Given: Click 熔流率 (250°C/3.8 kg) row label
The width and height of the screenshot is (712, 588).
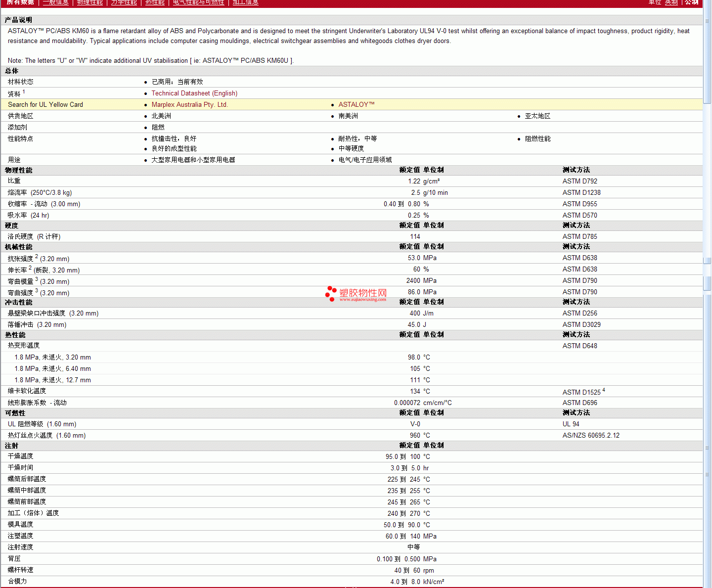Looking at the screenshot, I should click(40, 192).
